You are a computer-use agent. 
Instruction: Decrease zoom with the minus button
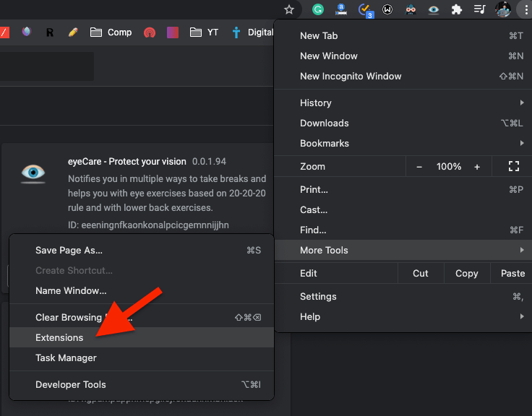419,167
